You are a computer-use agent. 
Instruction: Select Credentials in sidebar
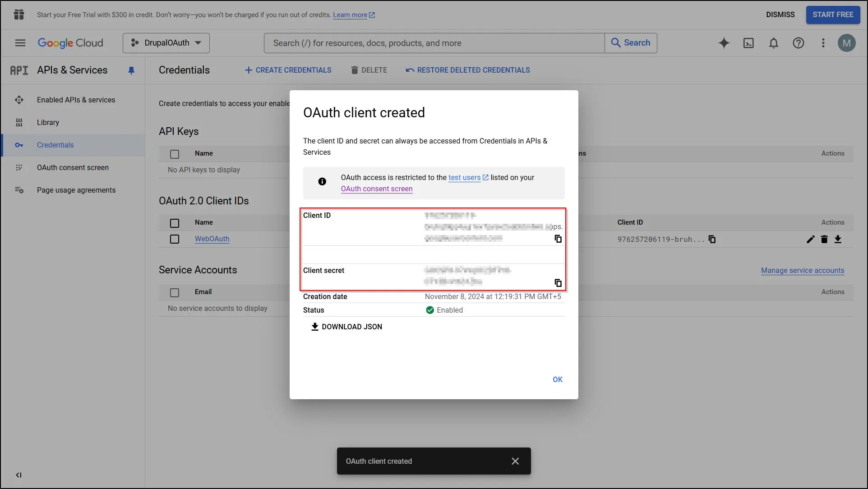point(74,145)
